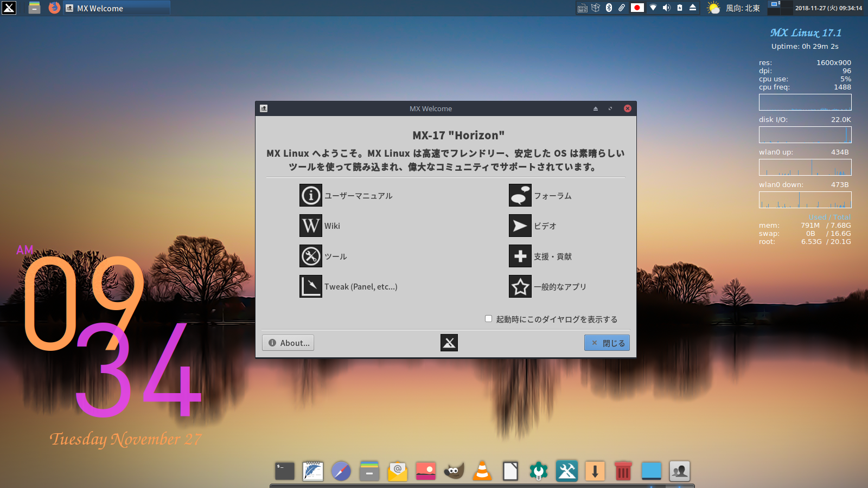
Task: Click the keyboard tray icon
Action: (x=583, y=8)
